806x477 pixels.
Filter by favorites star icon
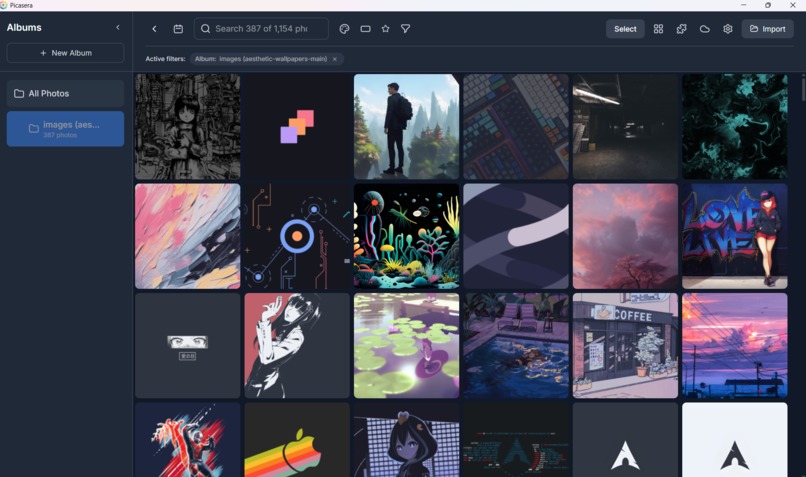tap(386, 29)
